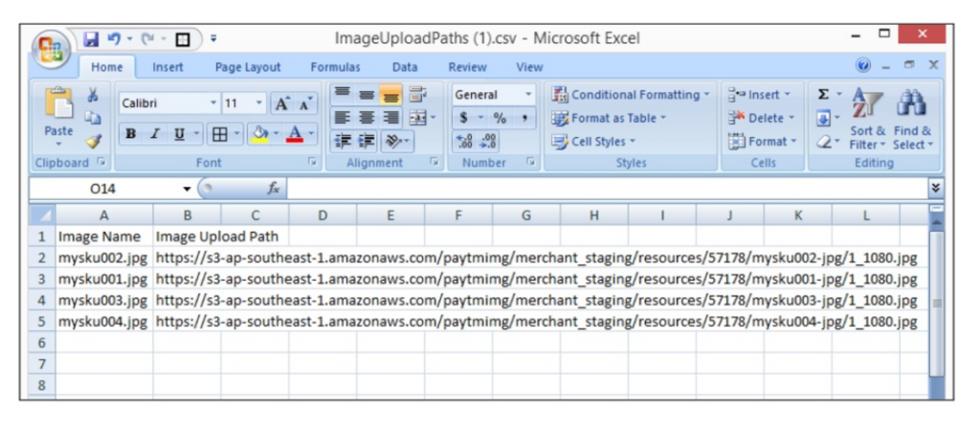Increase the cell indent
This screenshot has height=430, width=980.
[x=367, y=141]
